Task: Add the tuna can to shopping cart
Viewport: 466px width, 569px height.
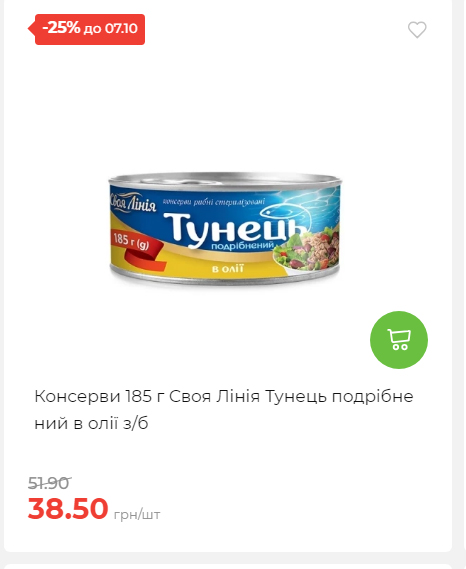Action: (x=399, y=340)
